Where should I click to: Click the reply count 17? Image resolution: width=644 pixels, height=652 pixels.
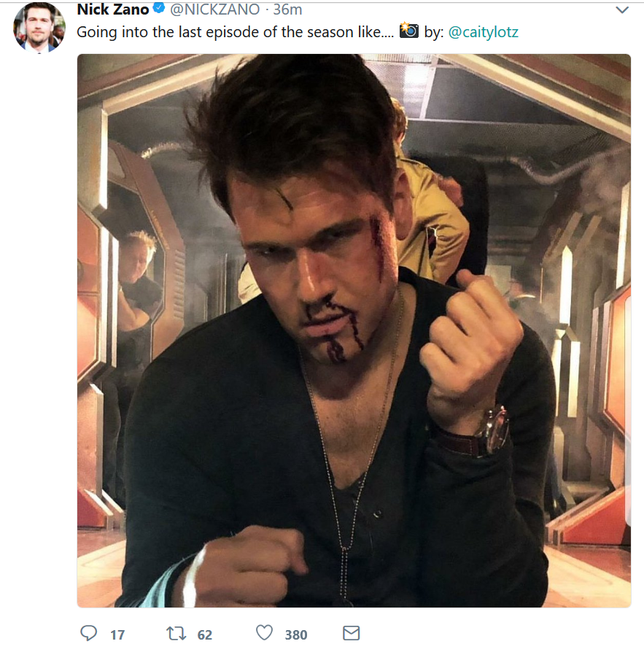pyautogui.click(x=117, y=634)
